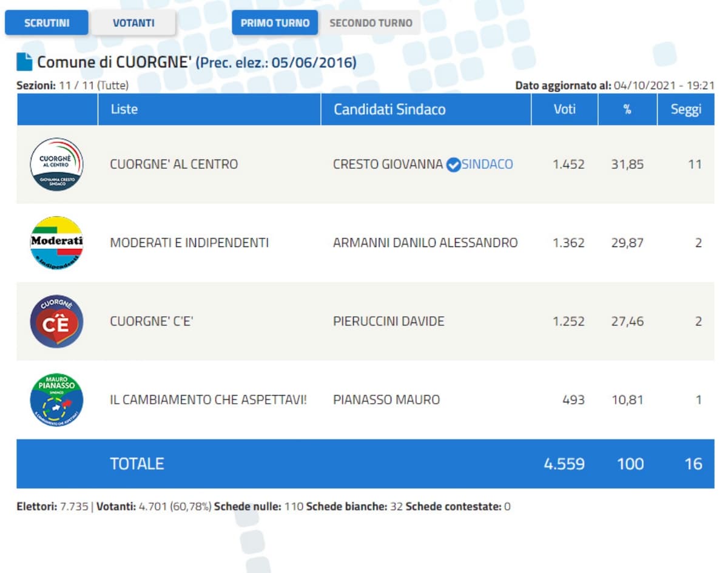Select the Primo Turno button
The width and height of the screenshot is (728, 573).
point(275,23)
